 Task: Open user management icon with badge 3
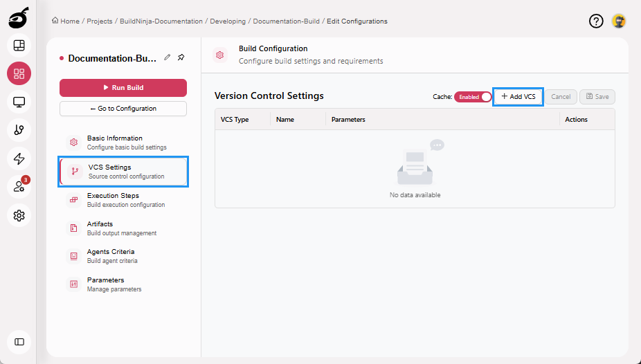coord(19,187)
